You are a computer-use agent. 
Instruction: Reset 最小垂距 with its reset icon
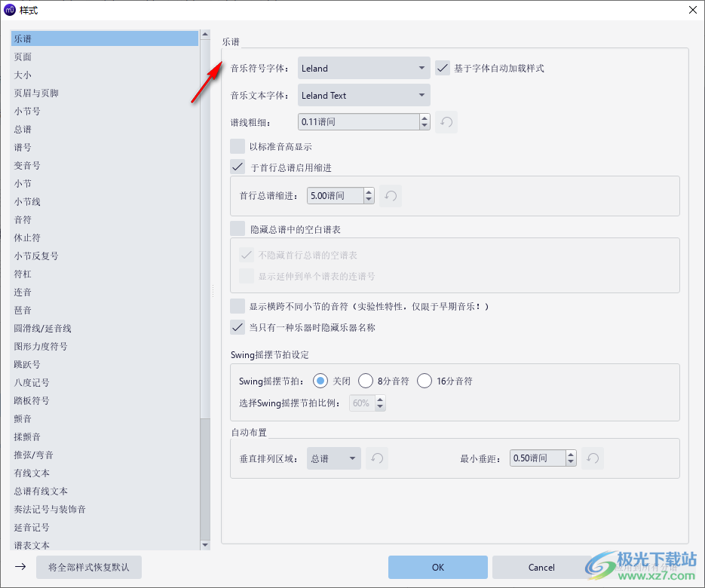tap(595, 458)
